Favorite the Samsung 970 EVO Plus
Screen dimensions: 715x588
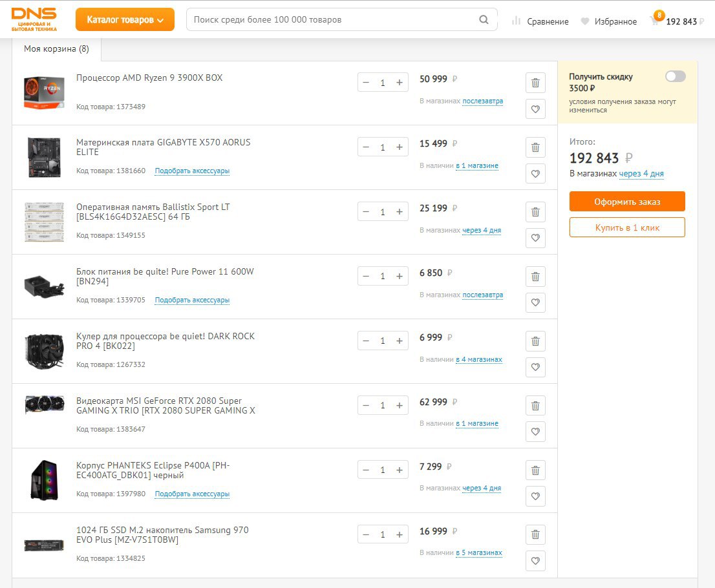[x=535, y=561]
